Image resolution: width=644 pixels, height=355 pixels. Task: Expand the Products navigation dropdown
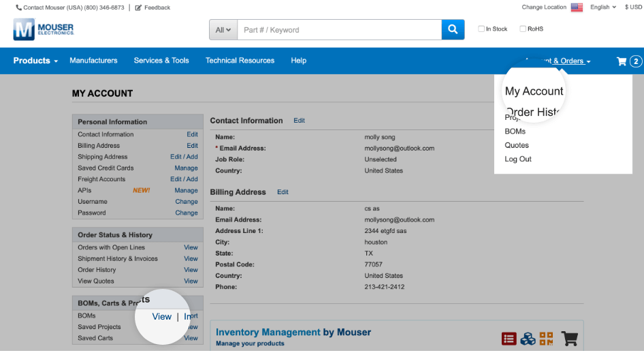tap(35, 61)
